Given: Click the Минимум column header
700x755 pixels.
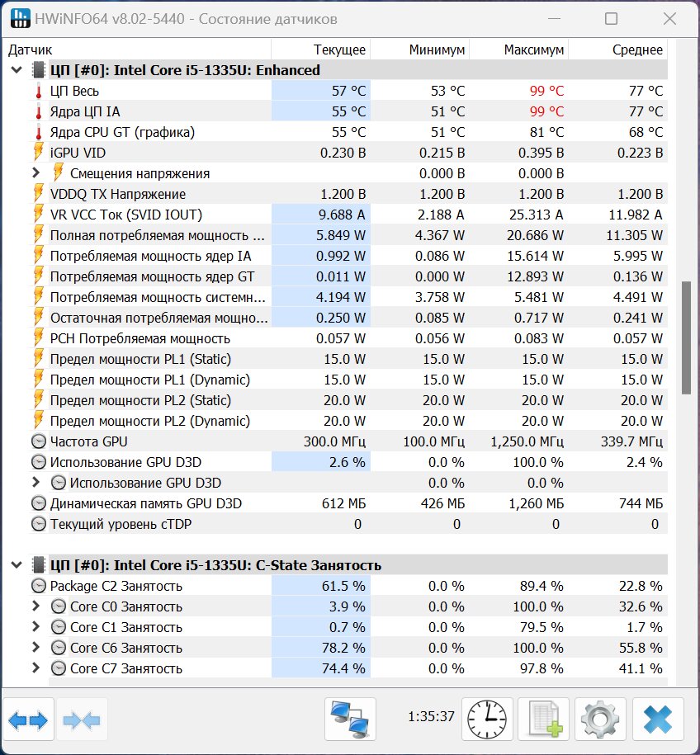Looking at the screenshot, I should tap(419, 50).
